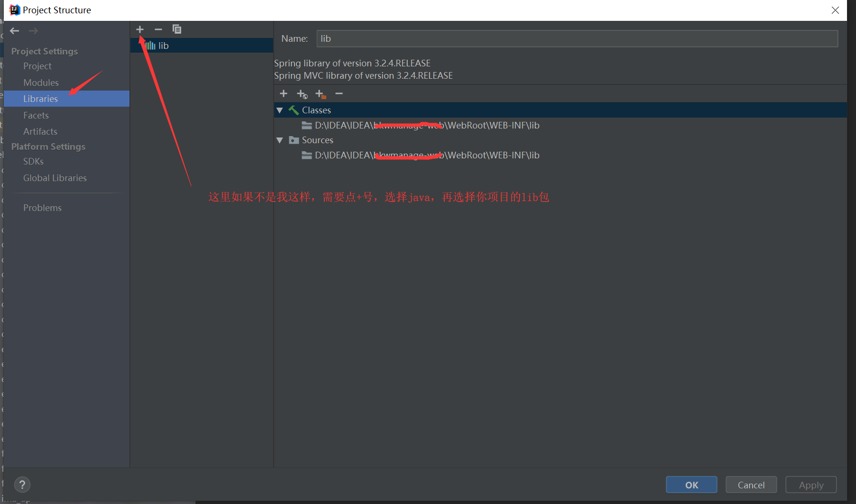Open help with the question mark
This screenshot has width=856, height=504.
click(22, 485)
